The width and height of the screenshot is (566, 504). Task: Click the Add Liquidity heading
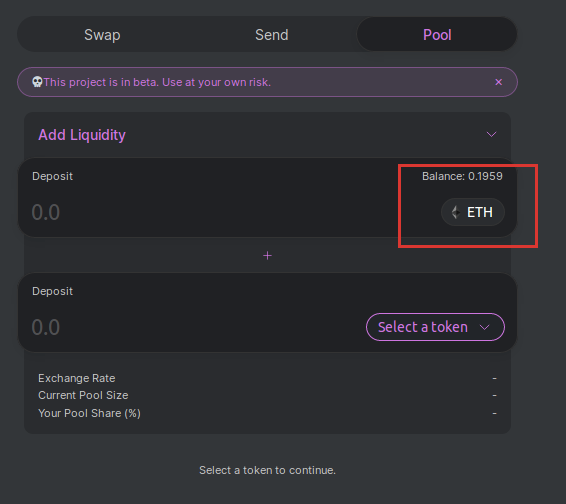click(x=82, y=135)
